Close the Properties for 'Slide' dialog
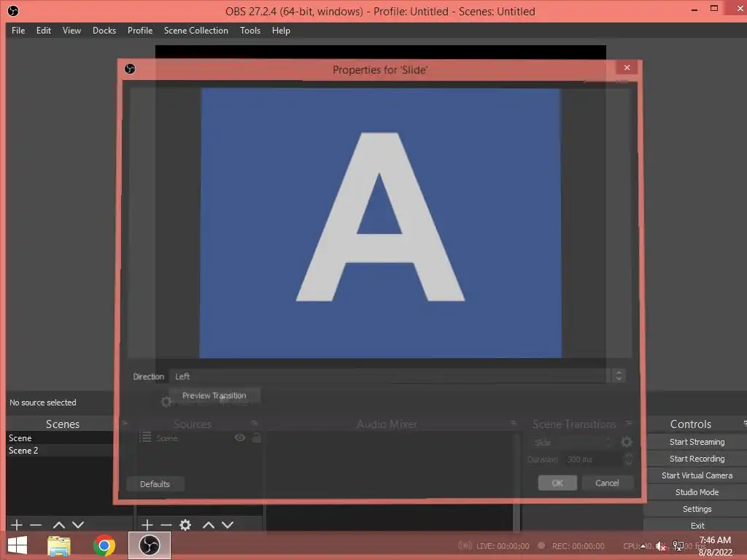 (x=627, y=68)
